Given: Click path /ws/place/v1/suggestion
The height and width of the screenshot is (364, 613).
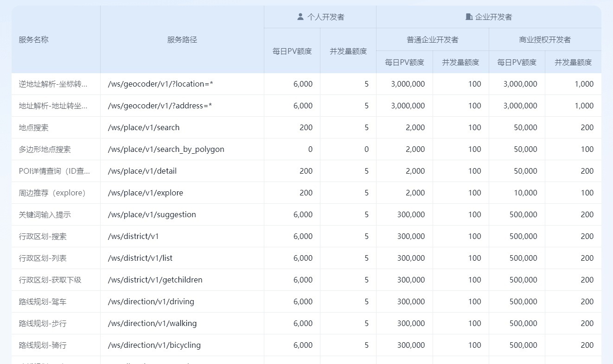Looking at the screenshot, I should [152, 214].
